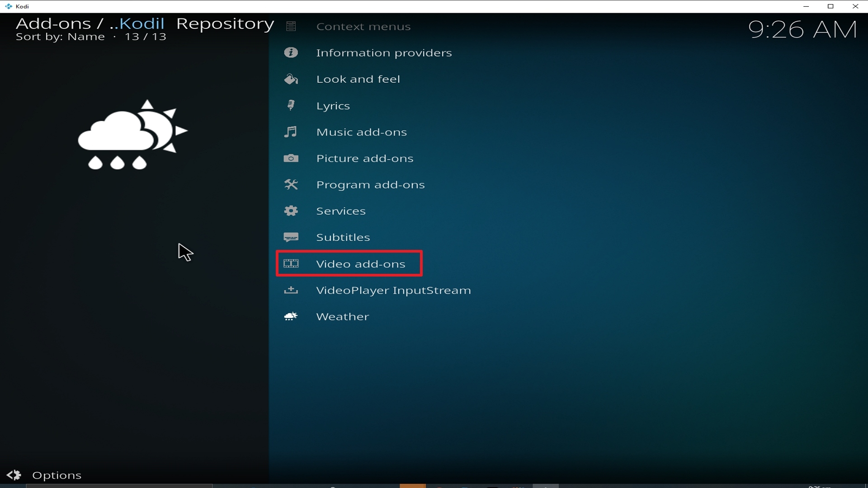Open the Context menus category
The width and height of the screenshot is (868, 488).
[x=363, y=27]
